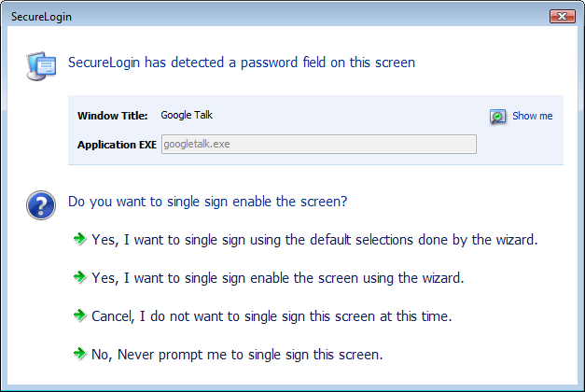This screenshot has width=585, height=392.
Task: Click the SecureLogin monitor icon in header
Action: (x=42, y=63)
